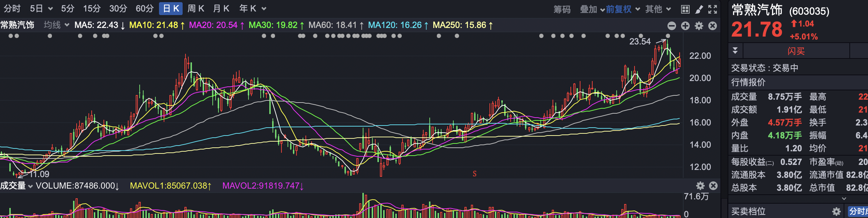Click the MA60: 18.41 value

pos(336,25)
